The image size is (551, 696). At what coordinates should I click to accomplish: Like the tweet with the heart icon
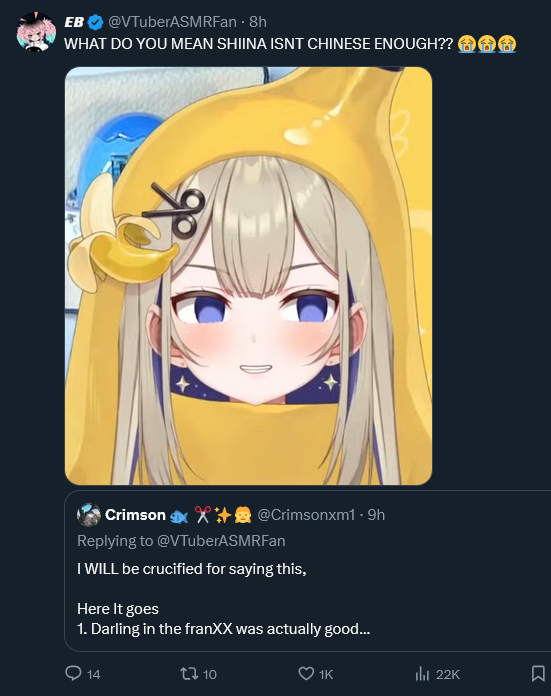point(306,674)
